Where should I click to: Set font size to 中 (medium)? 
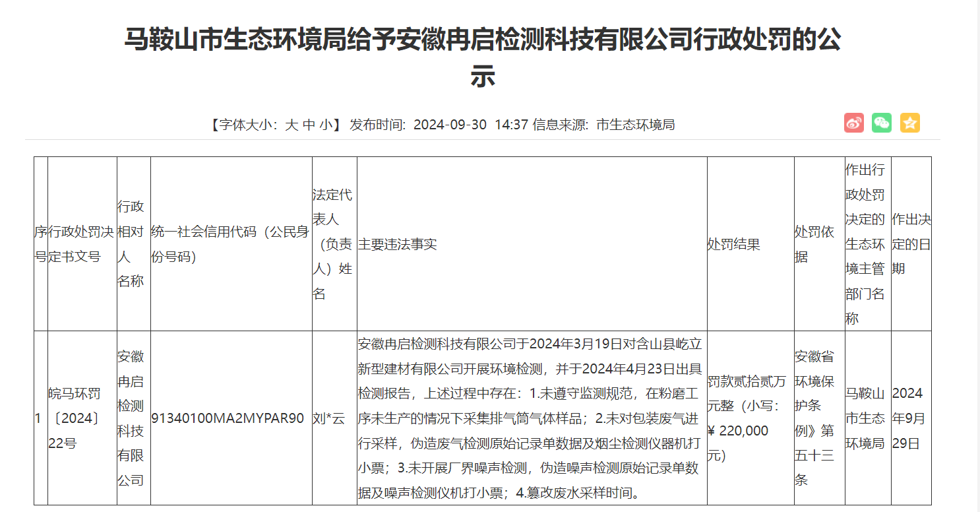309,125
